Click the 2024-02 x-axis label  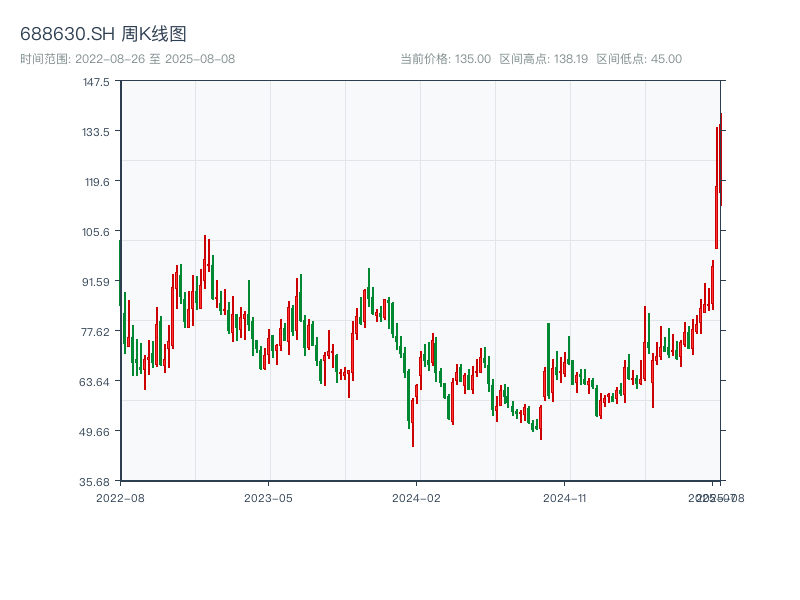[x=416, y=498]
